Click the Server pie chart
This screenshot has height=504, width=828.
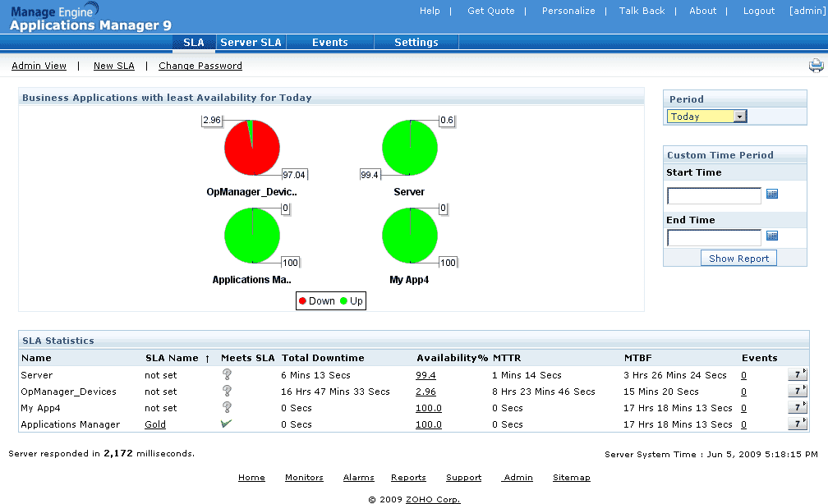coord(410,148)
